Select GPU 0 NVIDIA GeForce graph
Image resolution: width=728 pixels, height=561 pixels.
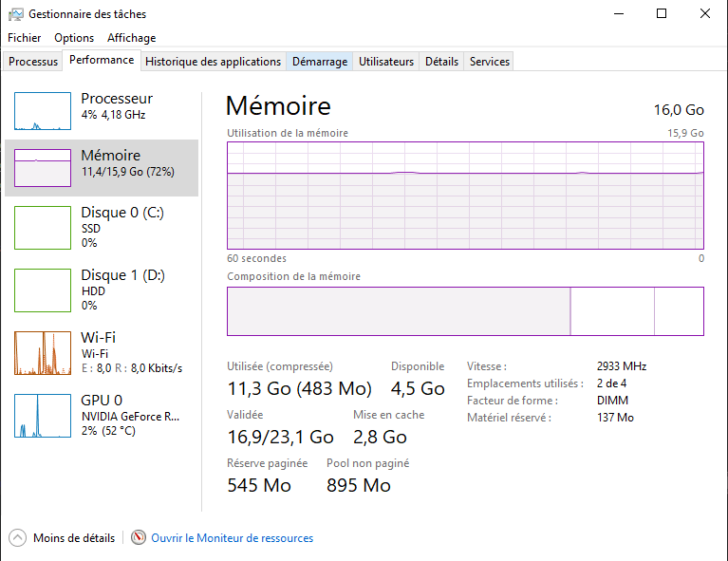click(43, 415)
